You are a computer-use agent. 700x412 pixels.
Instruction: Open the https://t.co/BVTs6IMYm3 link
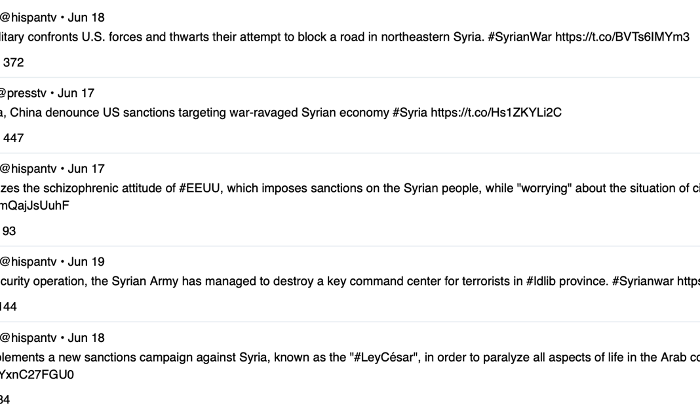[622, 37]
